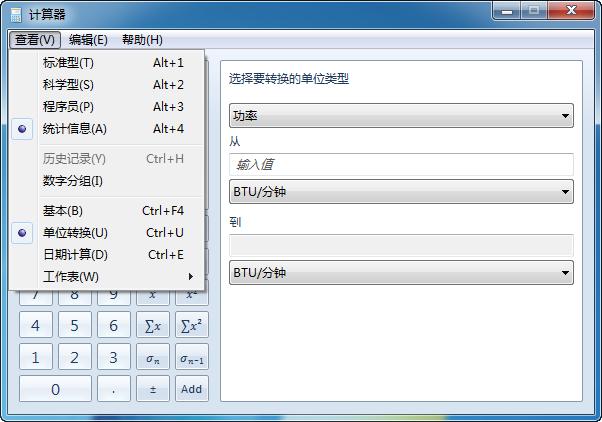Click the number 4 key
Image resolution: width=602 pixels, height=422 pixels.
tap(36, 325)
